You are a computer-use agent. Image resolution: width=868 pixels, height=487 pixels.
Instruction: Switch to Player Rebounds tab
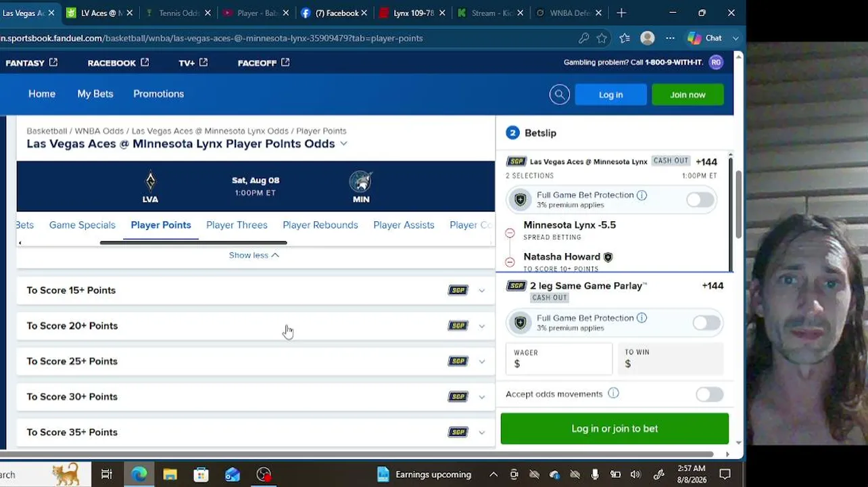tap(320, 225)
